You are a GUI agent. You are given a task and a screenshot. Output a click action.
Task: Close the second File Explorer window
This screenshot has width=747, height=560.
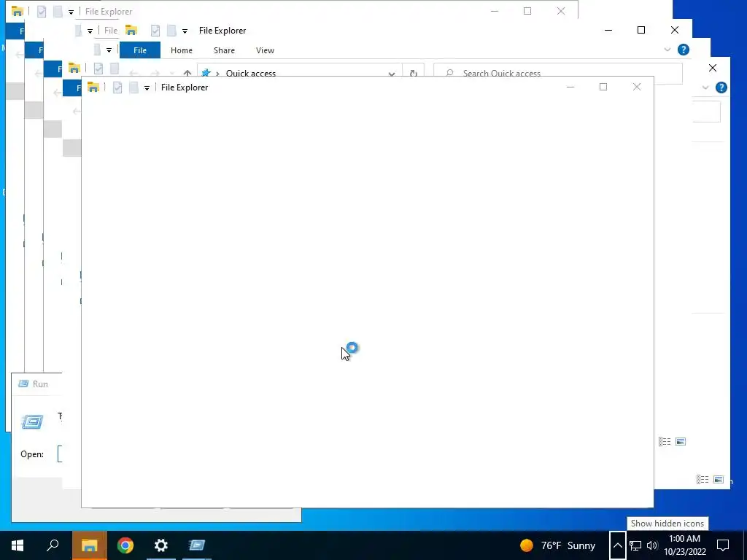pyautogui.click(x=675, y=30)
